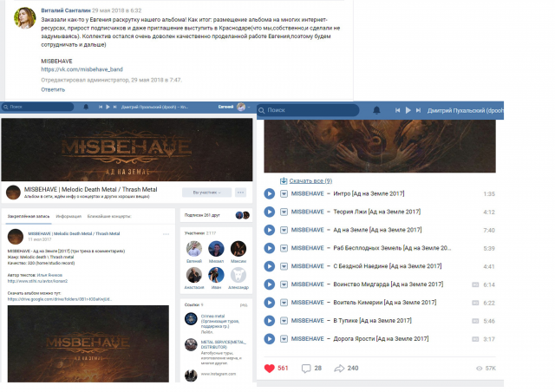Click Скачать все (9) link

tap(310, 181)
